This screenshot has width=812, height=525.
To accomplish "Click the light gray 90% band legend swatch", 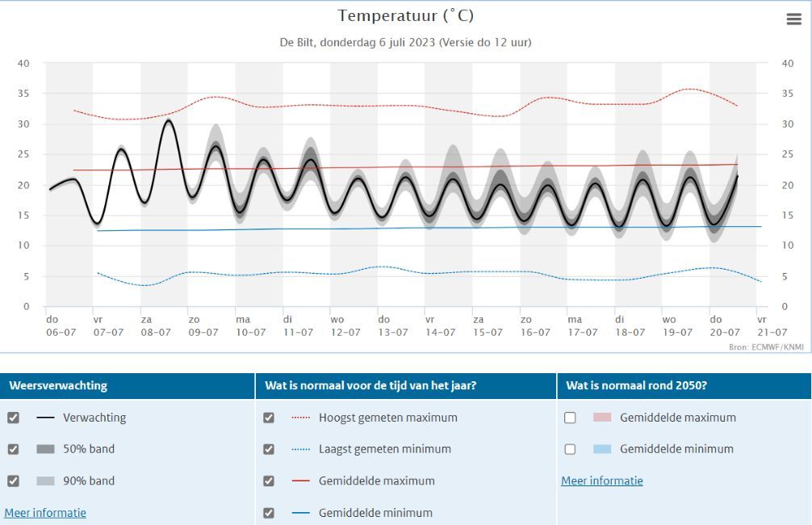I will (x=45, y=481).
